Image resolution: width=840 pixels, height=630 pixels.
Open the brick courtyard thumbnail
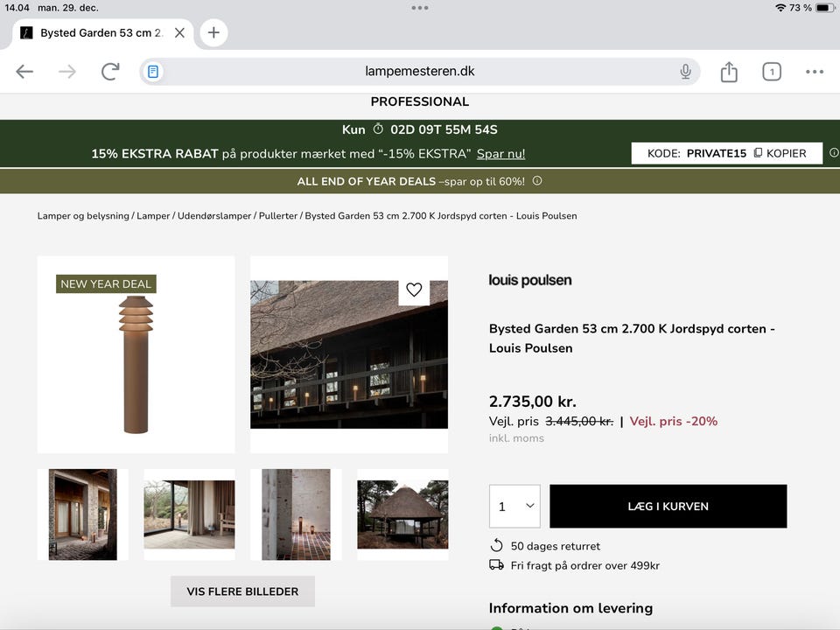click(x=82, y=514)
